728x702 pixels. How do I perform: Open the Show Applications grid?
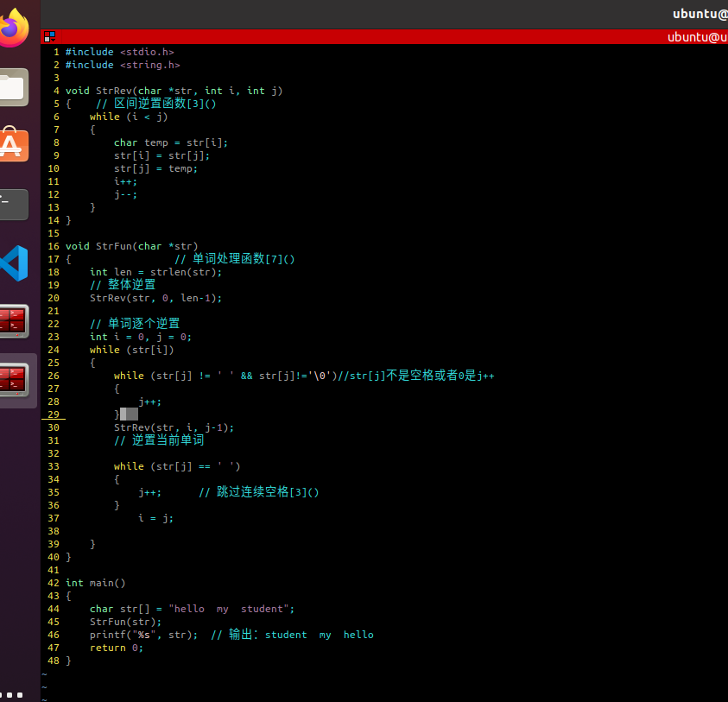[11, 695]
